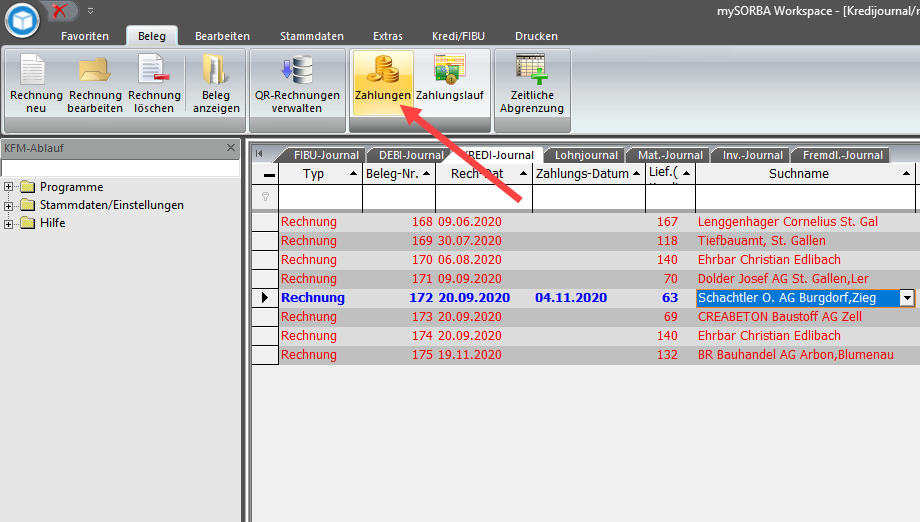The width and height of the screenshot is (920, 522).
Task: Open QR-Rechnungen verwalten
Action: click(297, 83)
